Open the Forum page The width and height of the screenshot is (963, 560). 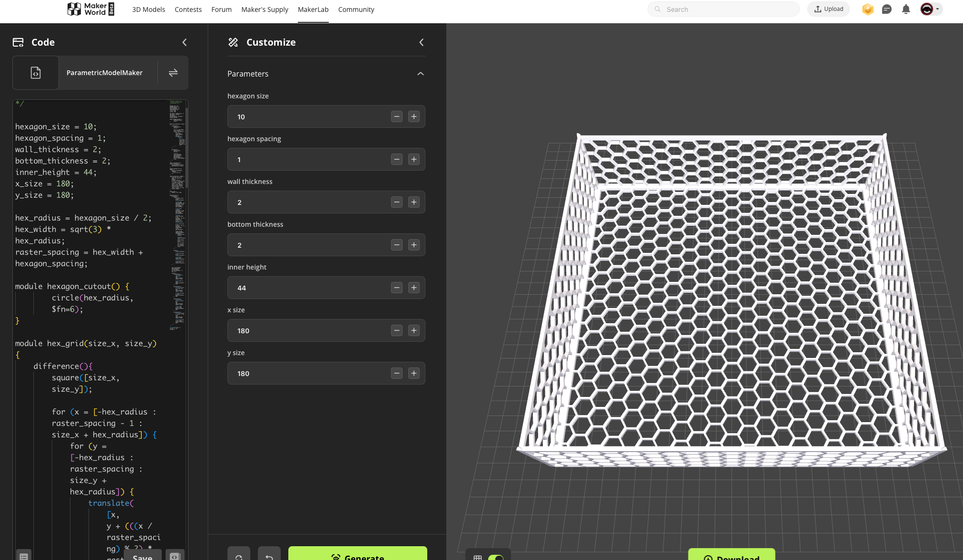[221, 10]
